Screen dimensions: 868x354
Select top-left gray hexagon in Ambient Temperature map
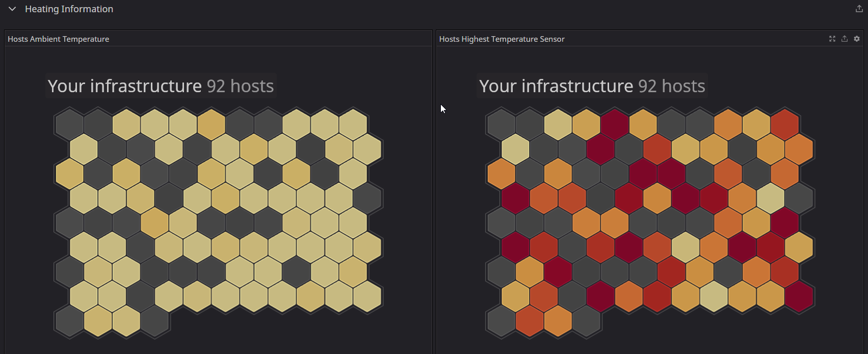(69, 125)
